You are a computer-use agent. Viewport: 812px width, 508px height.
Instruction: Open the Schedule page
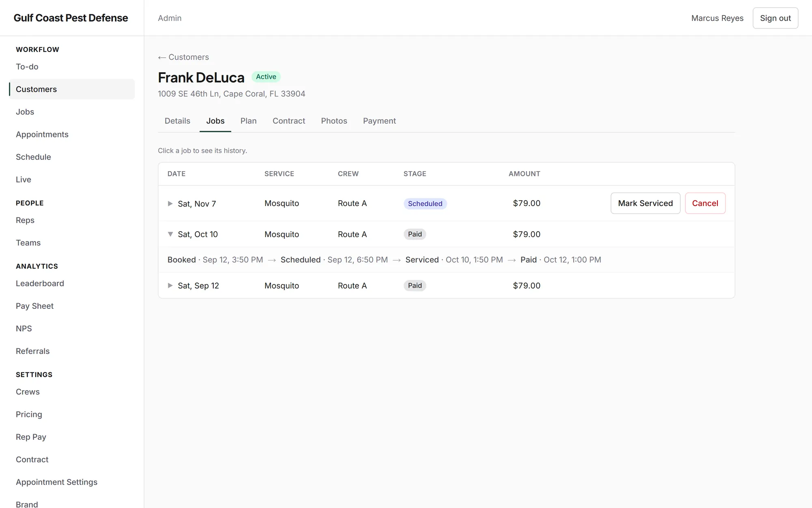(x=72, y=157)
